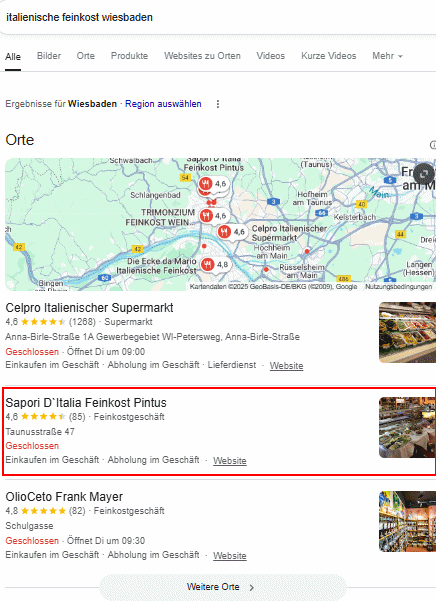The width and height of the screenshot is (436, 601).
Task: Open the Produkte tab
Action: [x=129, y=56]
